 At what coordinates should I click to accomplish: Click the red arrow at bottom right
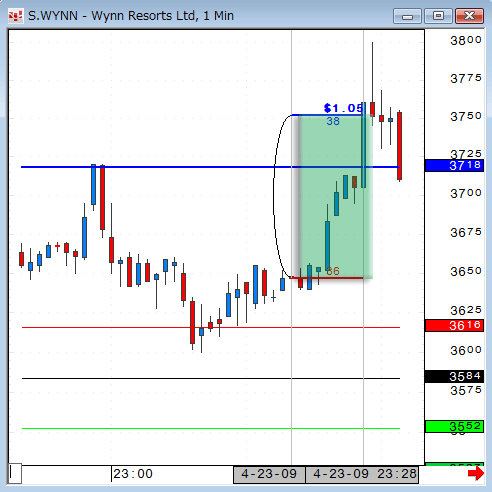(x=476, y=473)
